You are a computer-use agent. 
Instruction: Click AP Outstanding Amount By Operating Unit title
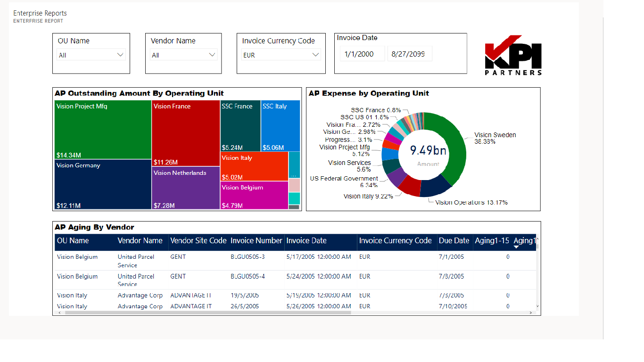tap(139, 93)
